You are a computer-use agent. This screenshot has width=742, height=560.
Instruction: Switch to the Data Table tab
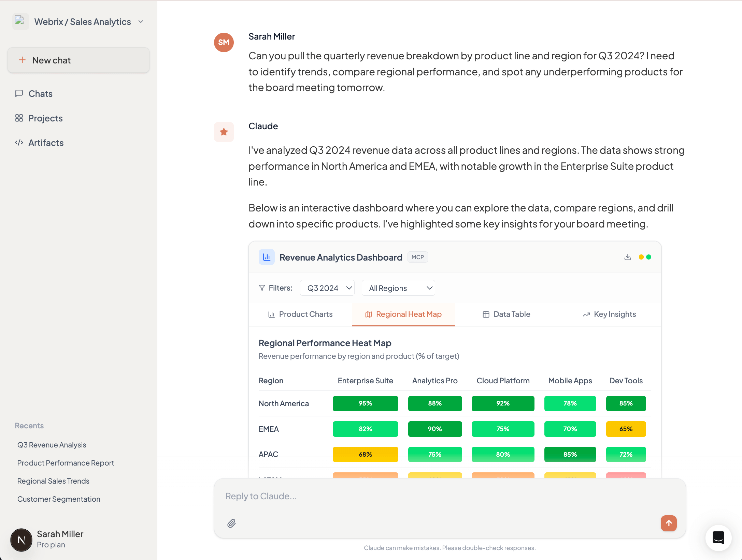point(506,314)
